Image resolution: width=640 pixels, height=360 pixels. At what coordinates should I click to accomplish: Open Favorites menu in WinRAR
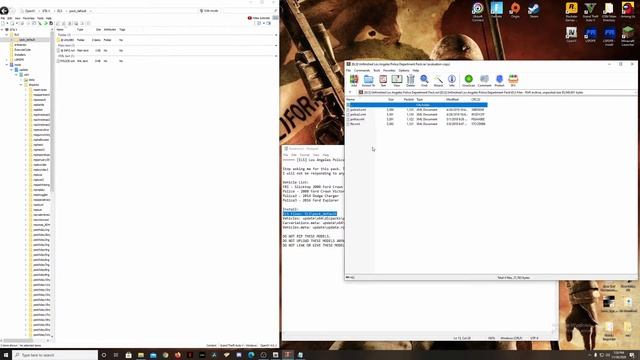coord(389,71)
